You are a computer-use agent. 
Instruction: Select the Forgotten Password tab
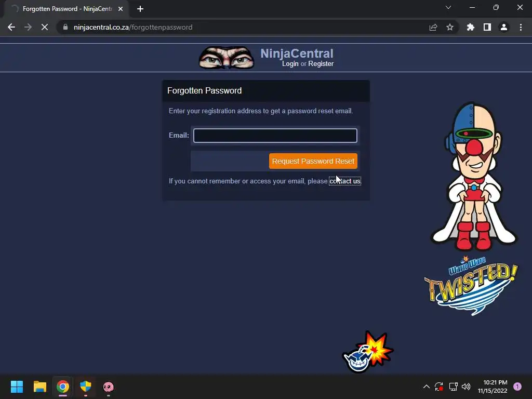click(x=67, y=9)
